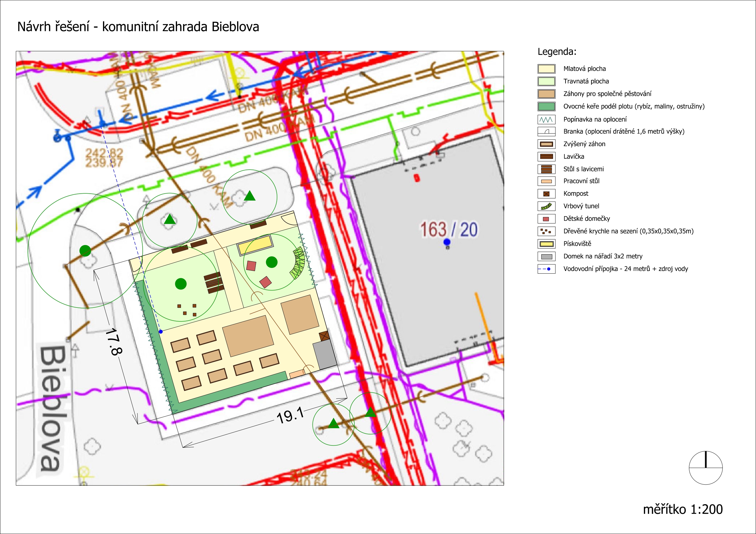The height and width of the screenshot is (534, 756).
Task: Click the Vrbový tunel legend symbol
Action: point(546,206)
